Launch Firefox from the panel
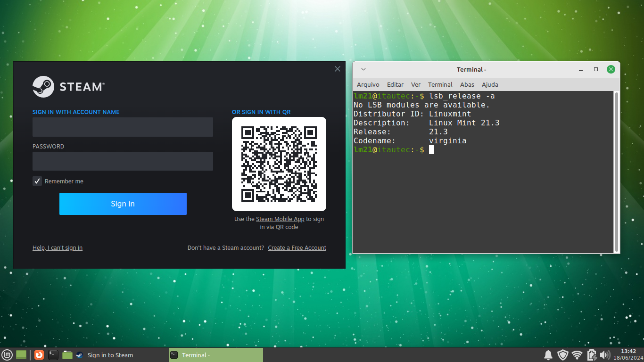 [39, 355]
